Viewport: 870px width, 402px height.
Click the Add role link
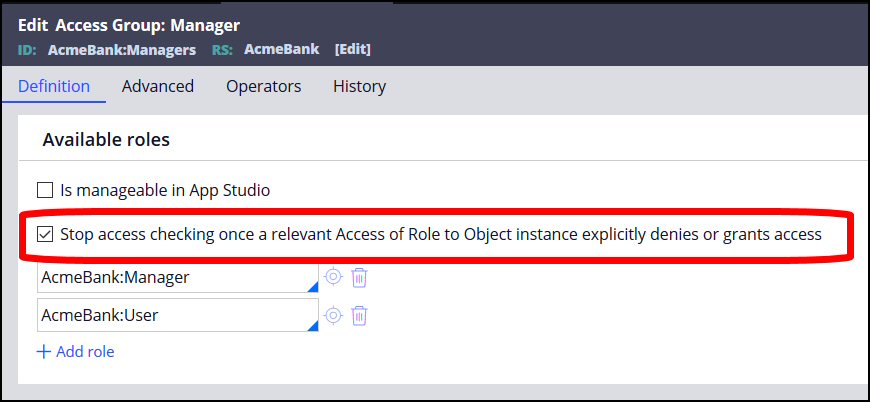point(75,351)
